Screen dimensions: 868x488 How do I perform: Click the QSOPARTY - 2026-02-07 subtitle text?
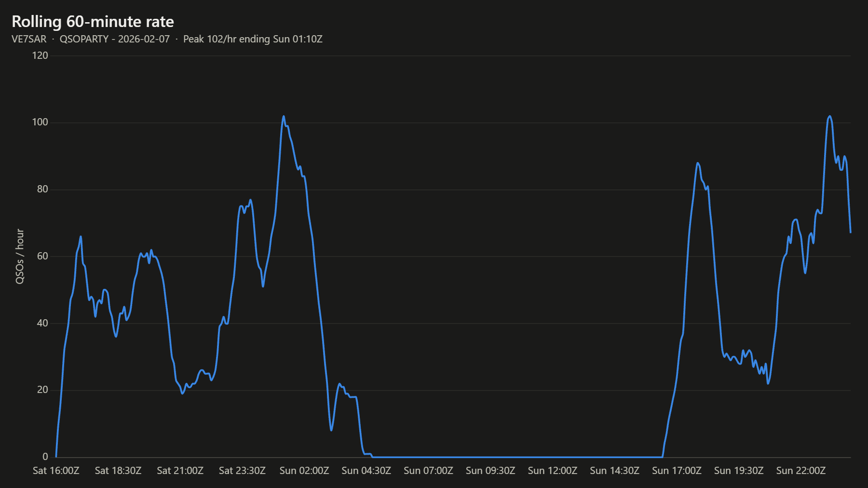[115, 39]
